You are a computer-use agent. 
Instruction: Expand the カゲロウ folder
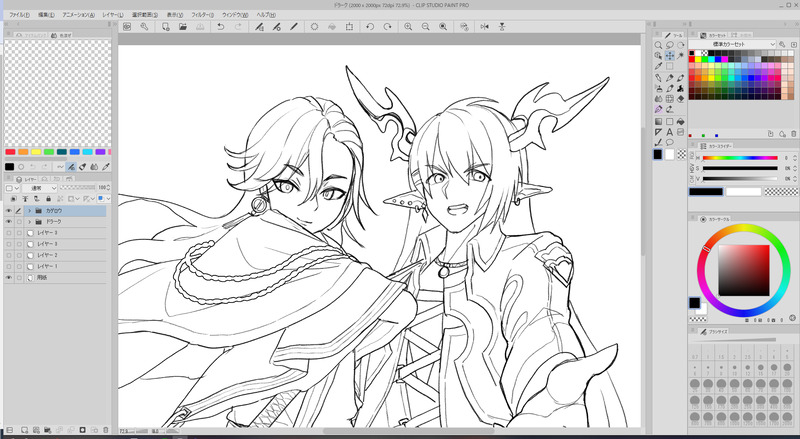pos(30,211)
